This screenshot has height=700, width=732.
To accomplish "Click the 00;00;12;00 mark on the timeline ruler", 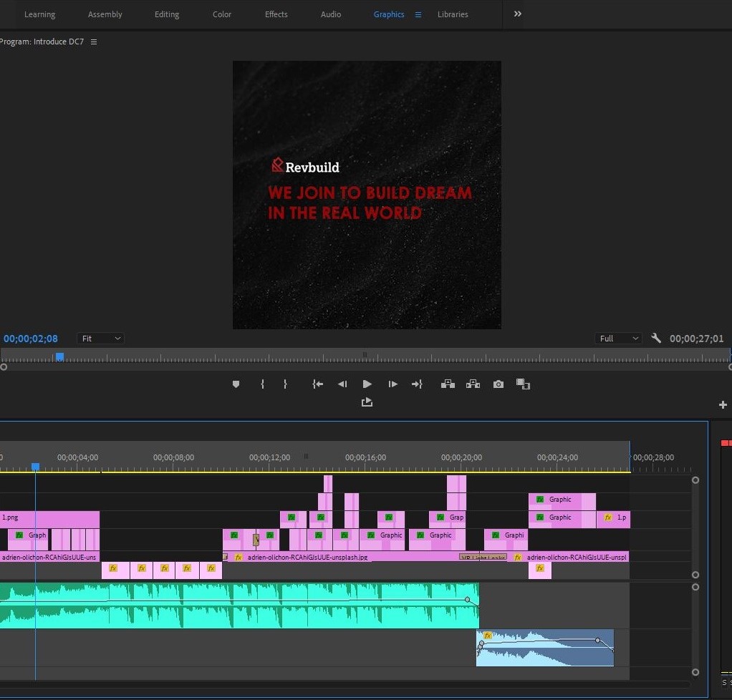I will click(269, 457).
